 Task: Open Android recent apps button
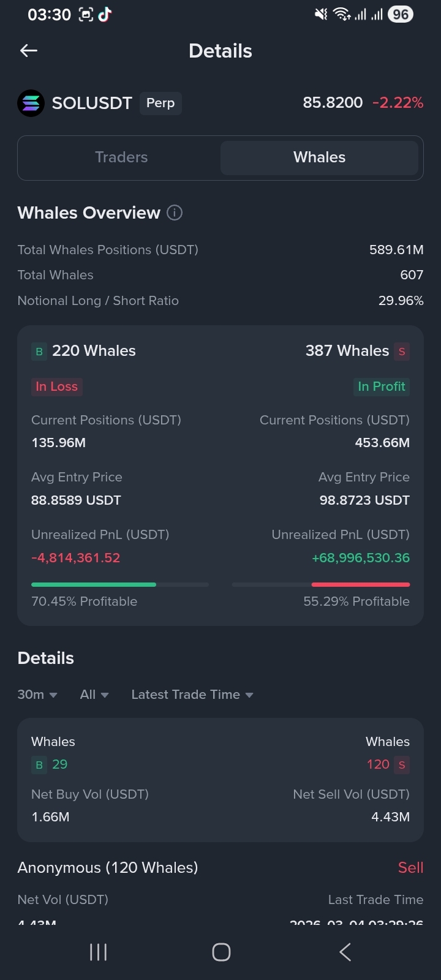98,952
